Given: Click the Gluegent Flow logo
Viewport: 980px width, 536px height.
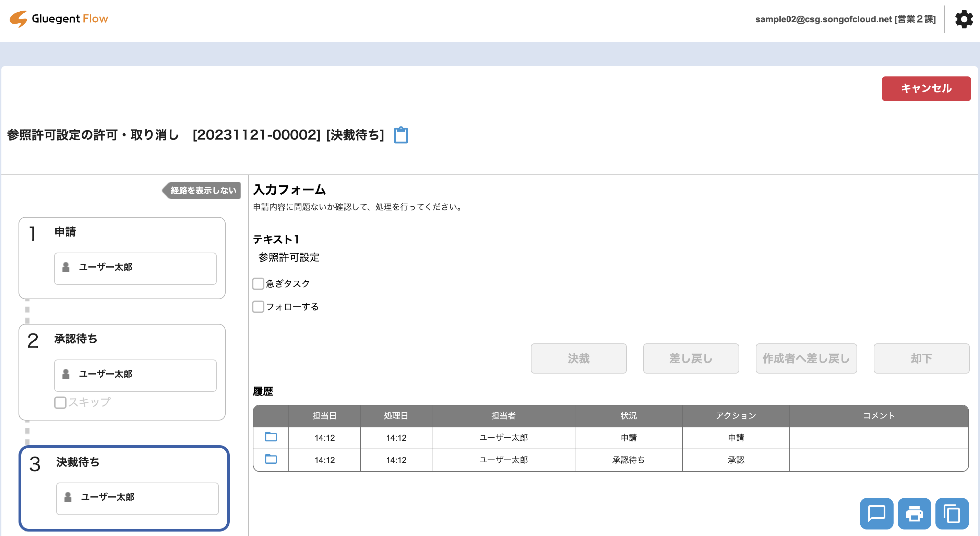Looking at the screenshot, I should coord(59,19).
